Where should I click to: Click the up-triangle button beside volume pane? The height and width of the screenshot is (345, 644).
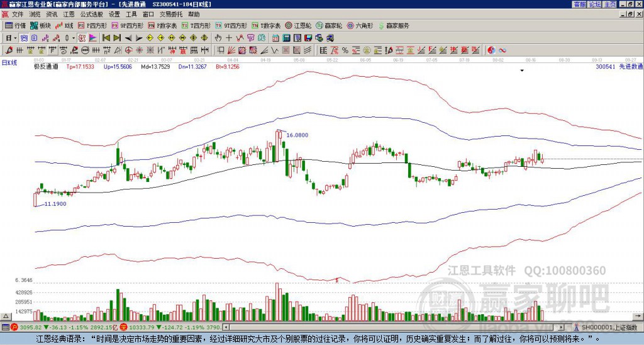coord(5,316)
